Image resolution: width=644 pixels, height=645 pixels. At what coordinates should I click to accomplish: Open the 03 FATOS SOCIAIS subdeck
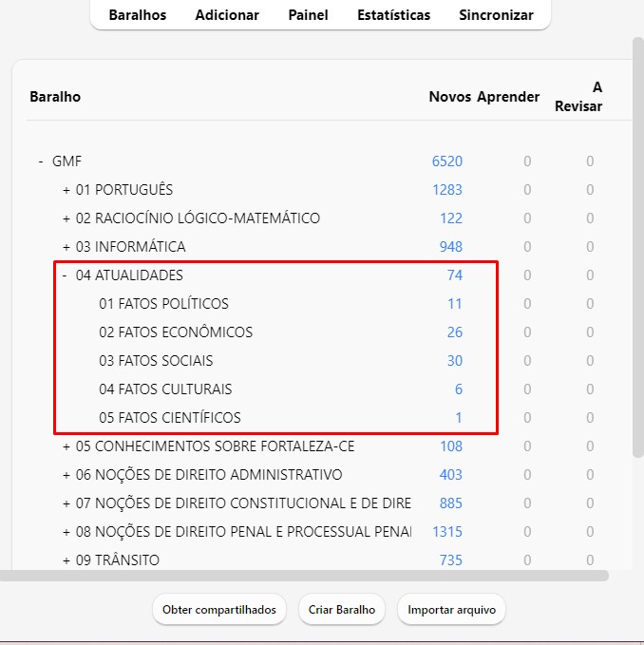156,361
